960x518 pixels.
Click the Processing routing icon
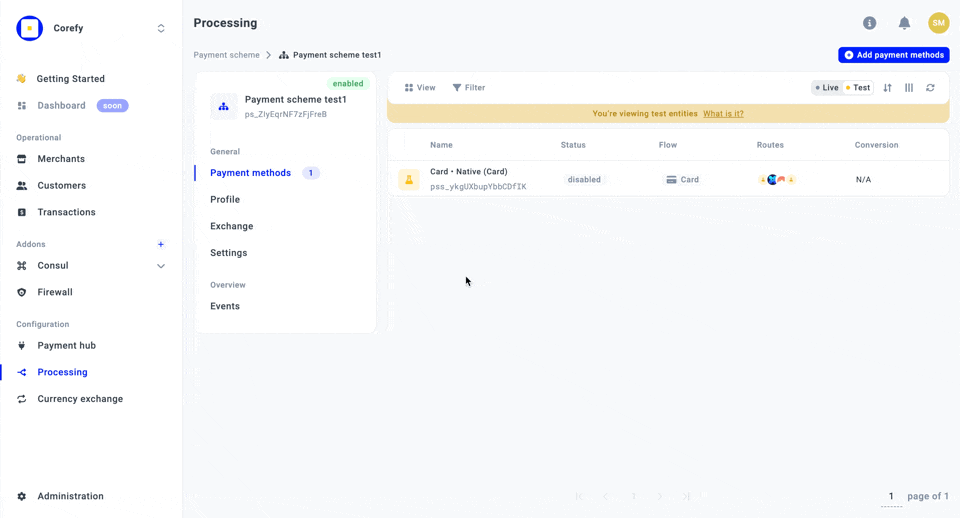22,372
